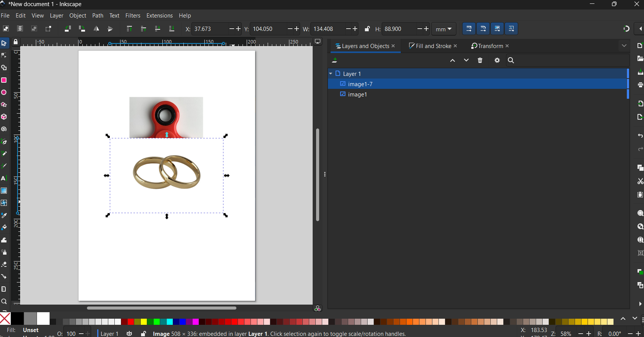Select image1 in the layers list
This screenshot has height=337, width=644.
(x=357, y=95)
